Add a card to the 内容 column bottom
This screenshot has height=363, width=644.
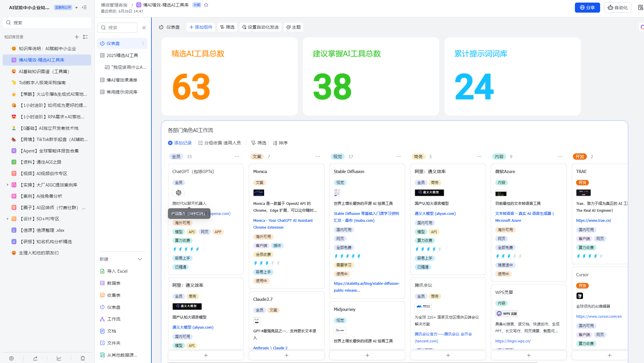click(529, 355)
